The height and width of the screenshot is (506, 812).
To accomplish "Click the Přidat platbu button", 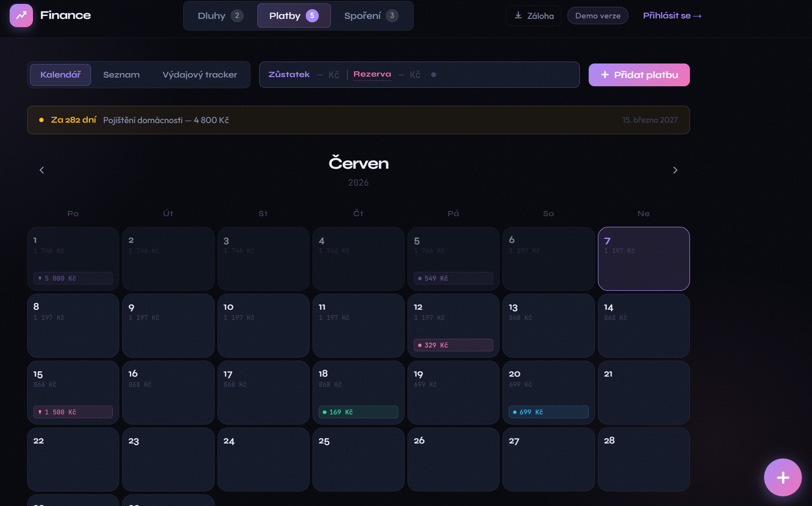I will tap(639, 75).
